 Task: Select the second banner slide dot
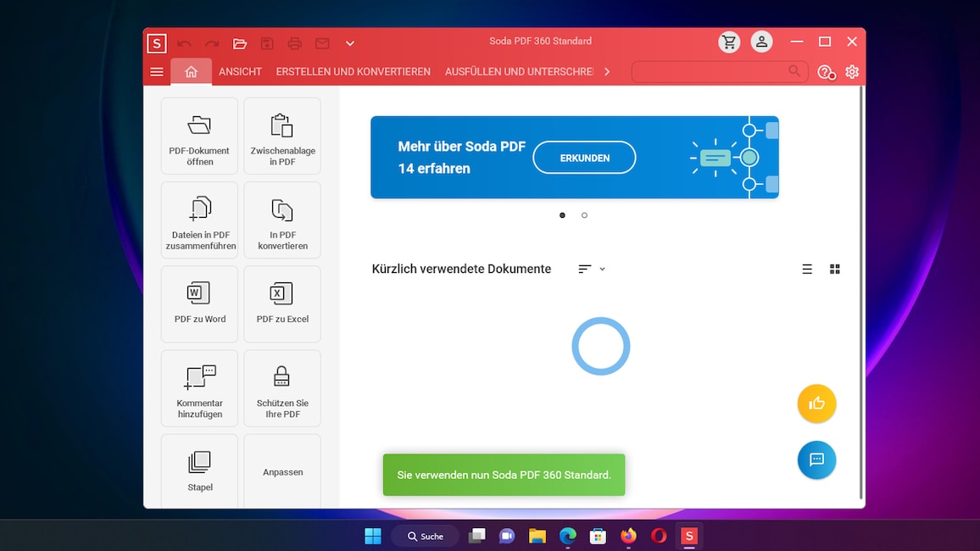584,215
